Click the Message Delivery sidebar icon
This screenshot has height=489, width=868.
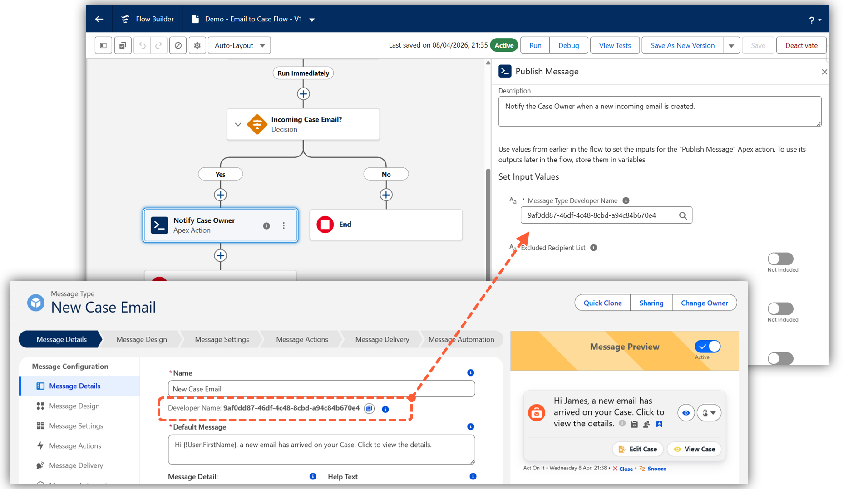pyautogui.click(x=40, y=465)
